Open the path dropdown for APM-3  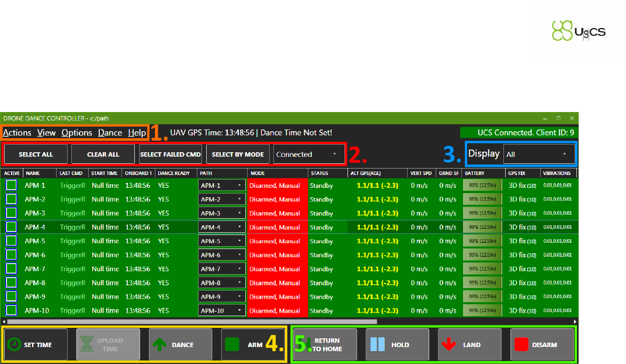pyautogui.click(x=221, y=213)
